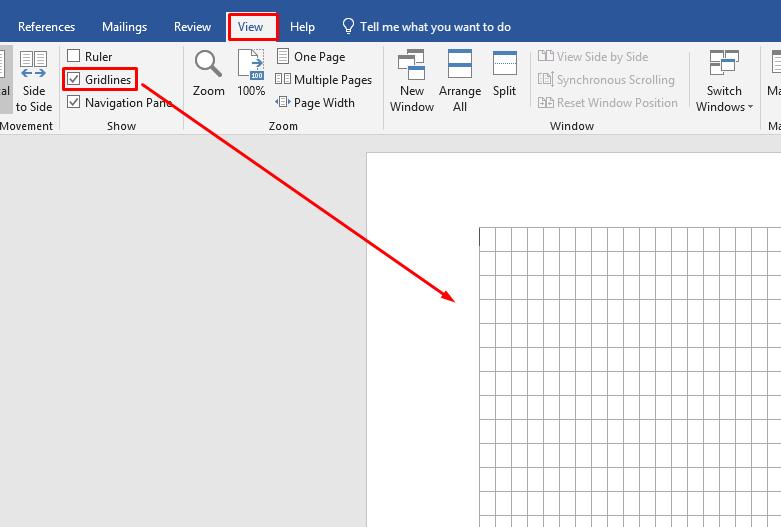Open the References tab
781x527 pixels.
click(46, 26)
